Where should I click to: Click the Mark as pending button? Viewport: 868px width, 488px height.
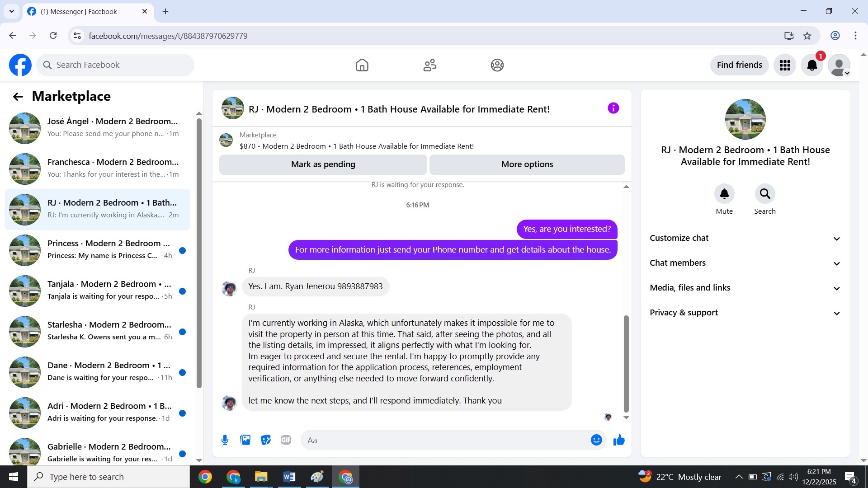point(323,164)
